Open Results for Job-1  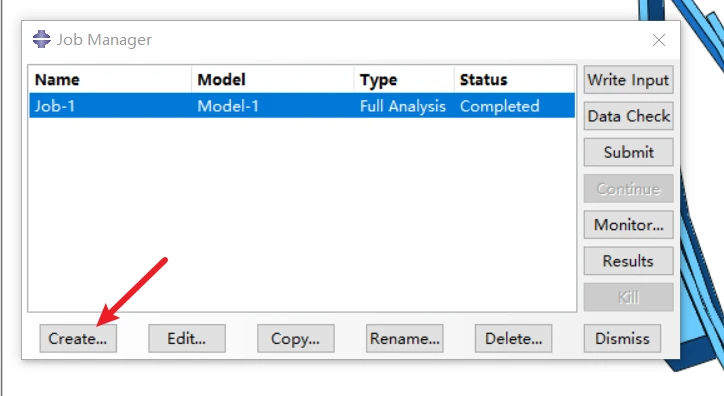click(x=628, y=261)
